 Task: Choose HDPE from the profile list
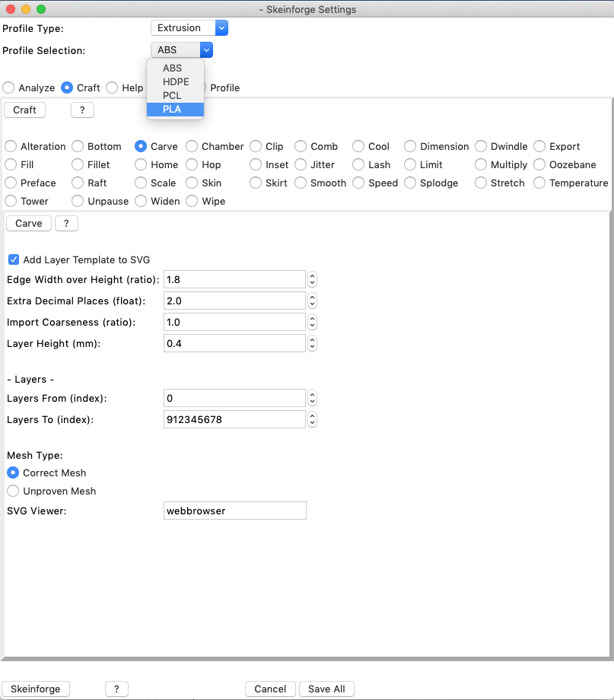click(175, 81)
